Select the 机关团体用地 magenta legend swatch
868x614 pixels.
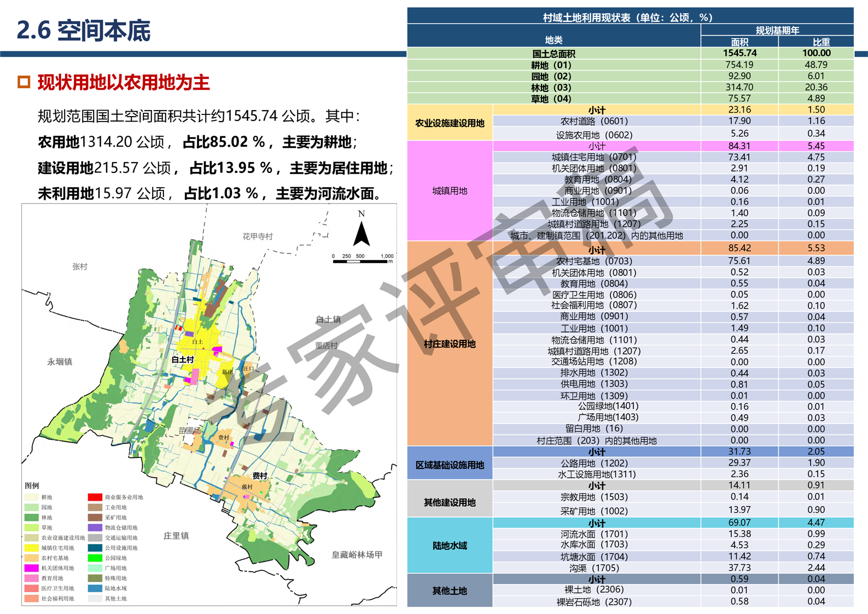31,568
